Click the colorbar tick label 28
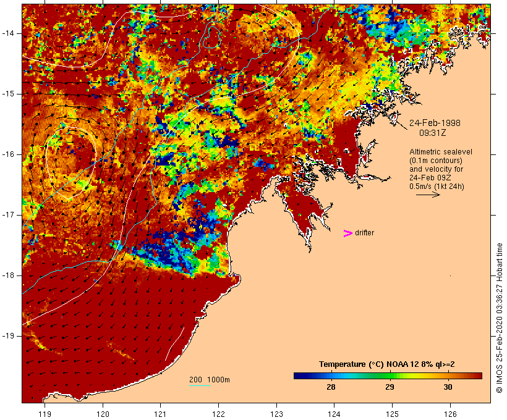507x420 pixels. (331, 387)
